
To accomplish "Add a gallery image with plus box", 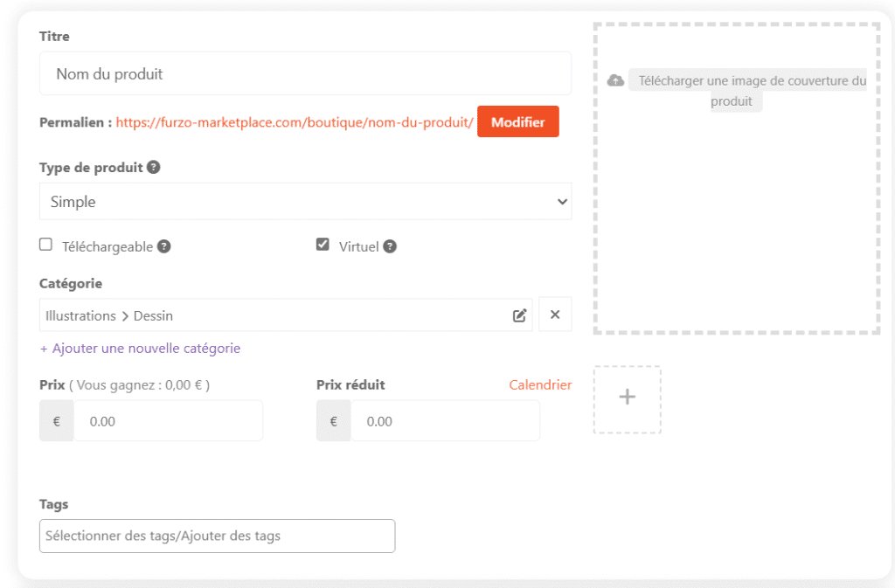I will (x=628, y=400).
